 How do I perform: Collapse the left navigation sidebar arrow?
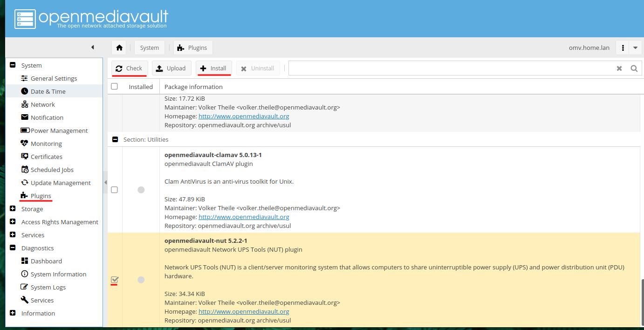click(x=92, y=48)
